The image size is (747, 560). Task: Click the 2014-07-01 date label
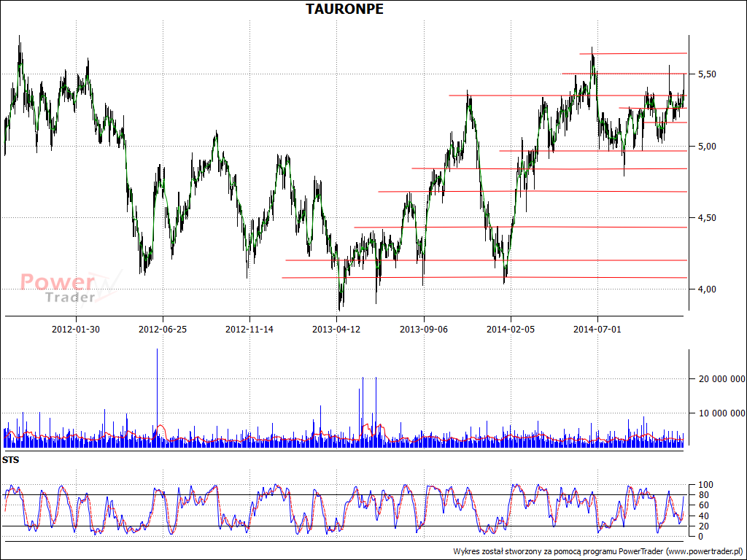597,329
